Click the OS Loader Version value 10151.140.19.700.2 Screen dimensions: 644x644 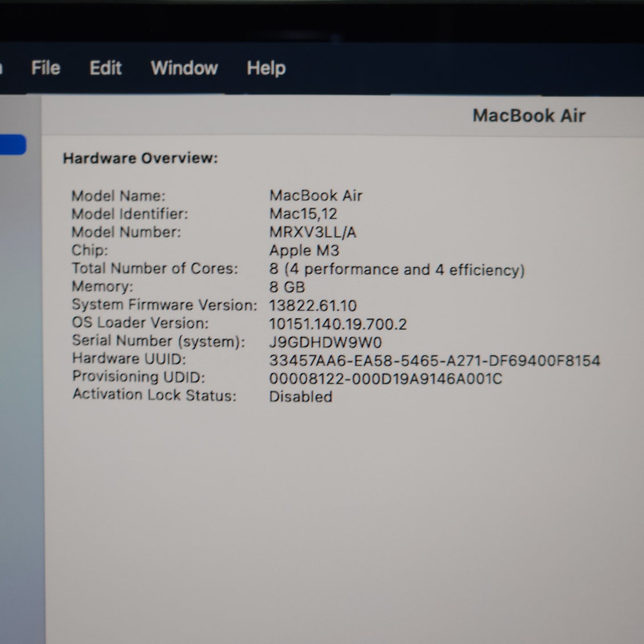point(338,324)
